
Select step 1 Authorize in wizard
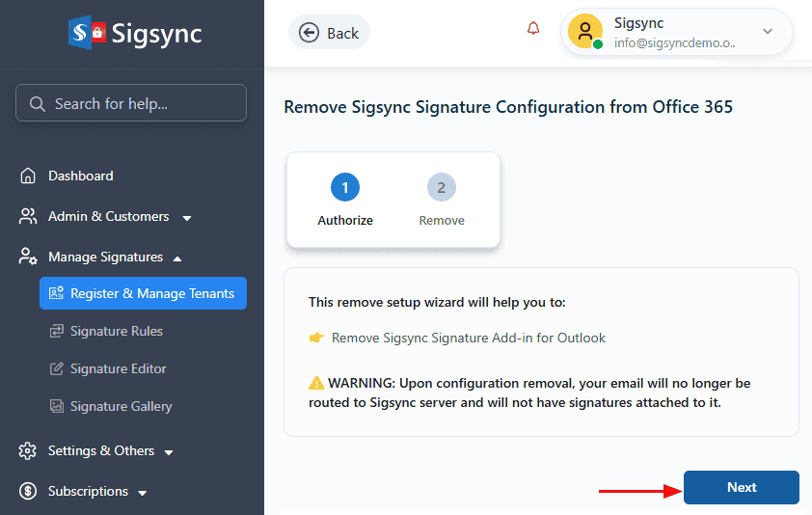pyautogui.click(x=345, y=187)
